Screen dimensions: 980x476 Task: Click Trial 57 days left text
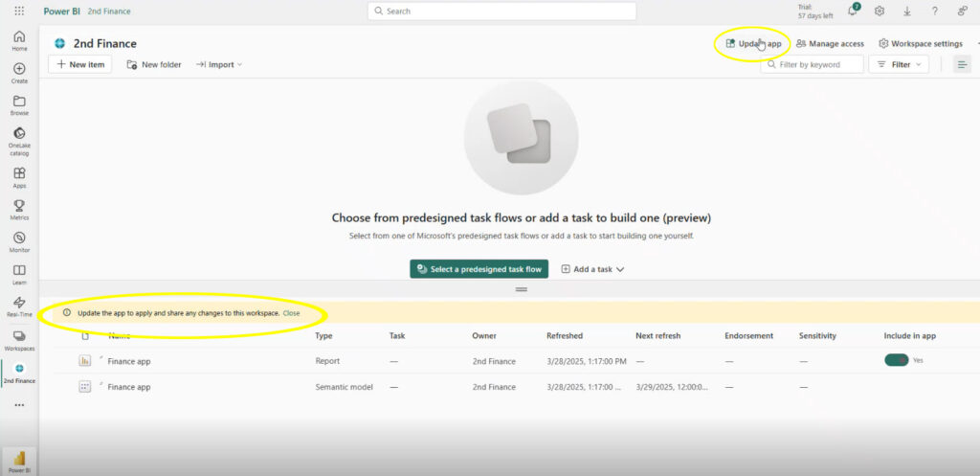(815, 11)
